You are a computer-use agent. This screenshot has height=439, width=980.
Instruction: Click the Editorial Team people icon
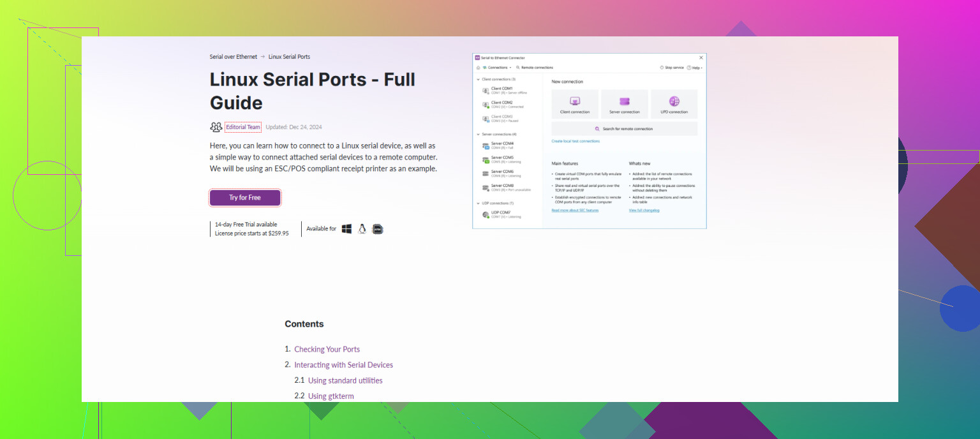[216, 127]
